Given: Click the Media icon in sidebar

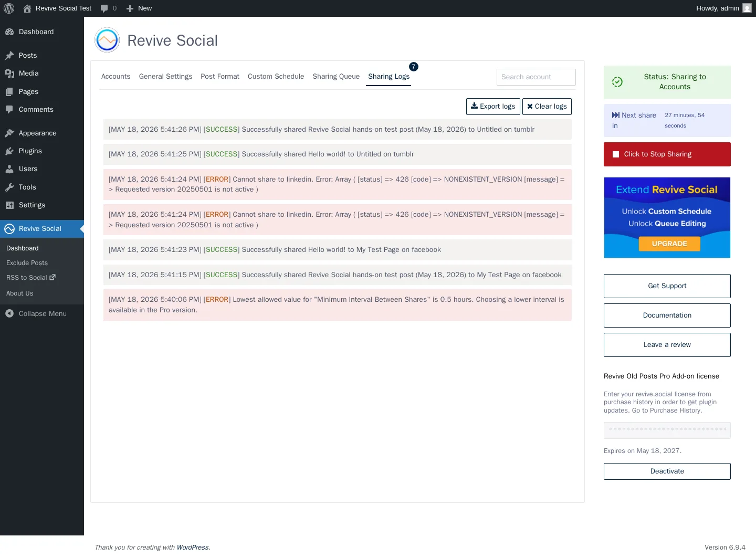Looking at the screenshot, I should (x=9, y=73).
